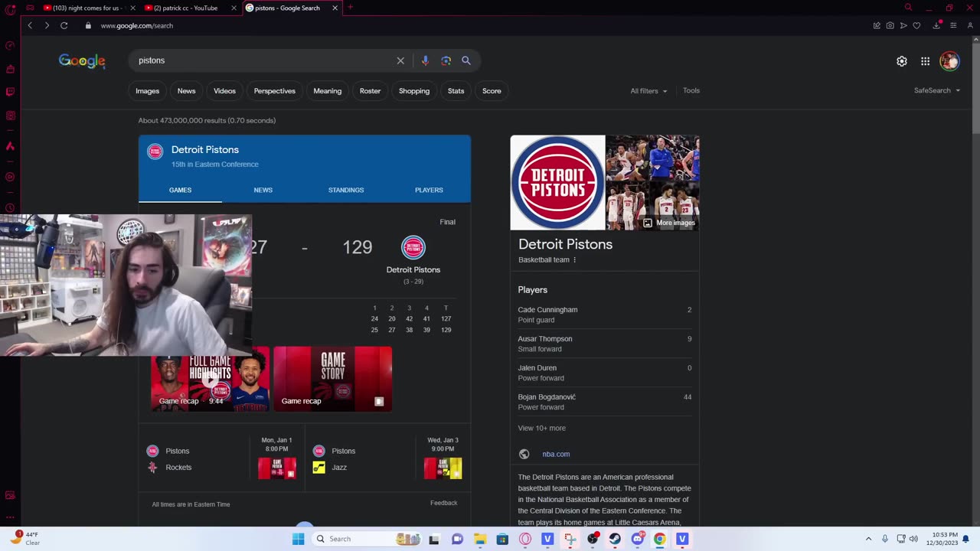Image resolution: width=980 pixels, height=551 pixels.
Task: Search by image with Google Lens icon
Action: 446,60
